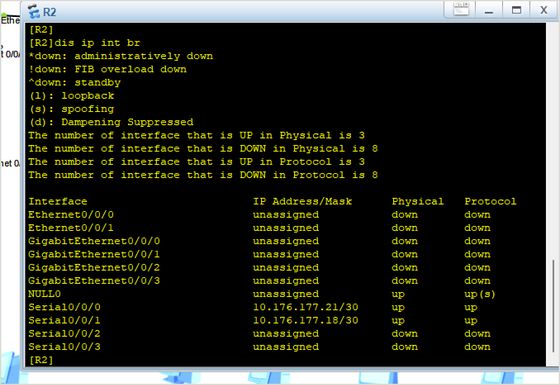This screenshot has width=560, height=385.
Task: Click the R2 window title text
Action: (50, 12)
